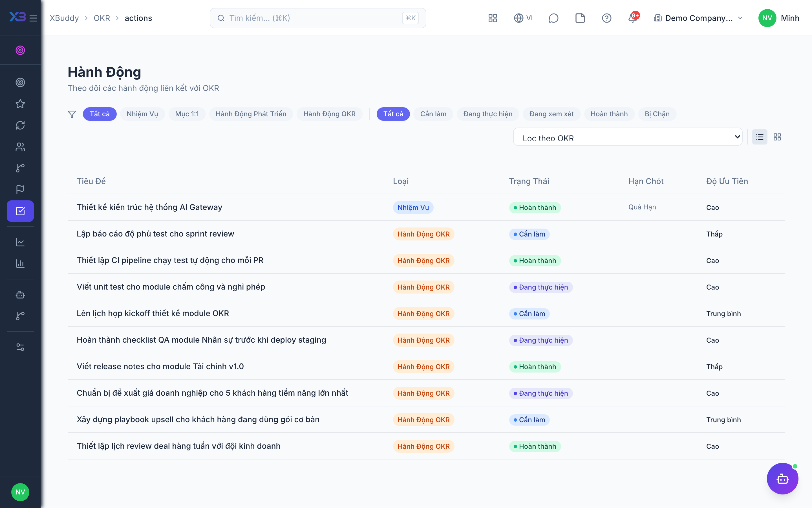Open the refresh cycle sidebar icon
812x508 pixels.
(20, 125)
